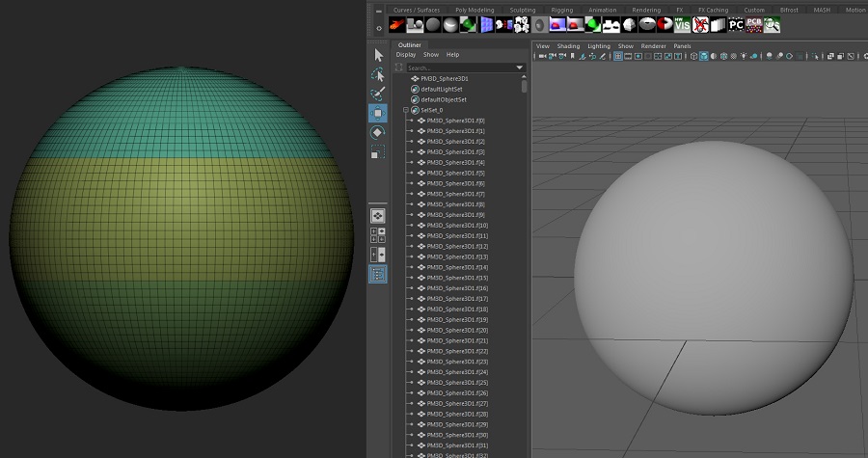Click the magnifier shelf icon
This screenshot has height=458, width=868.
pyautogui.click(x=772, y=25)
